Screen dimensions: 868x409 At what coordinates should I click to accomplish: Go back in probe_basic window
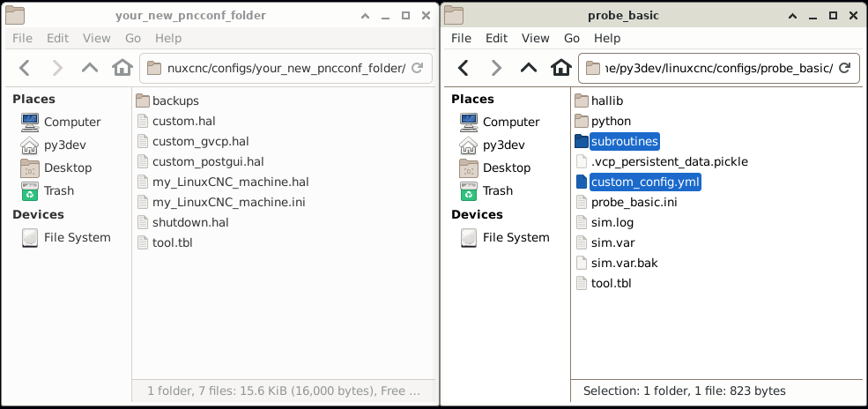point(464,68)
